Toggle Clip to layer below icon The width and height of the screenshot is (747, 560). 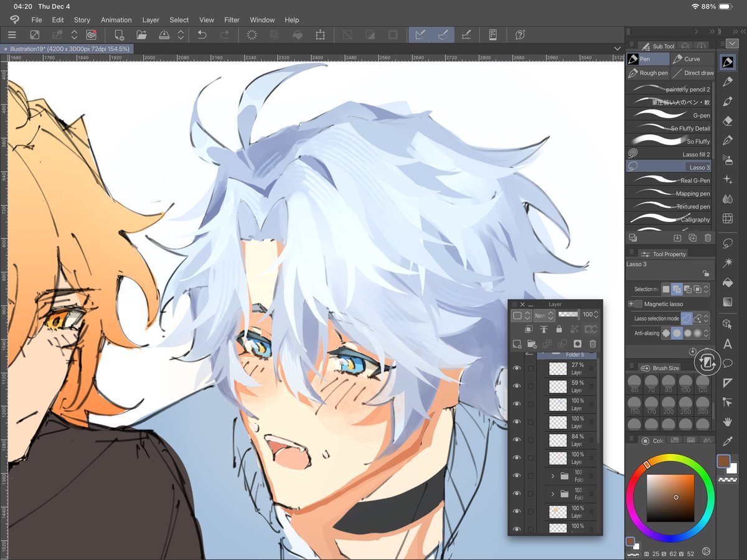(529, 329)
